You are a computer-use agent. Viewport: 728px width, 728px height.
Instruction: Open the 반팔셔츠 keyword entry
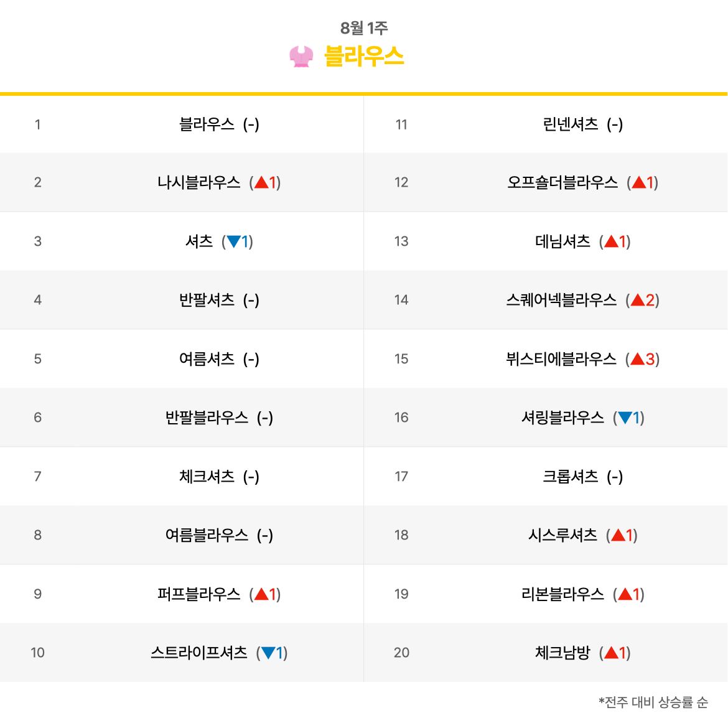click(207, 300)
